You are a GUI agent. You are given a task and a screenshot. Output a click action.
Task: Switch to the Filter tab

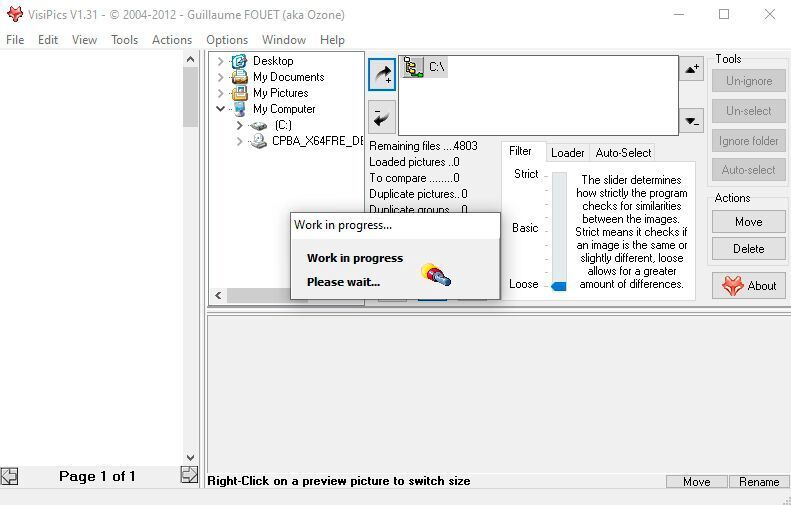click(x=520, y=151)
